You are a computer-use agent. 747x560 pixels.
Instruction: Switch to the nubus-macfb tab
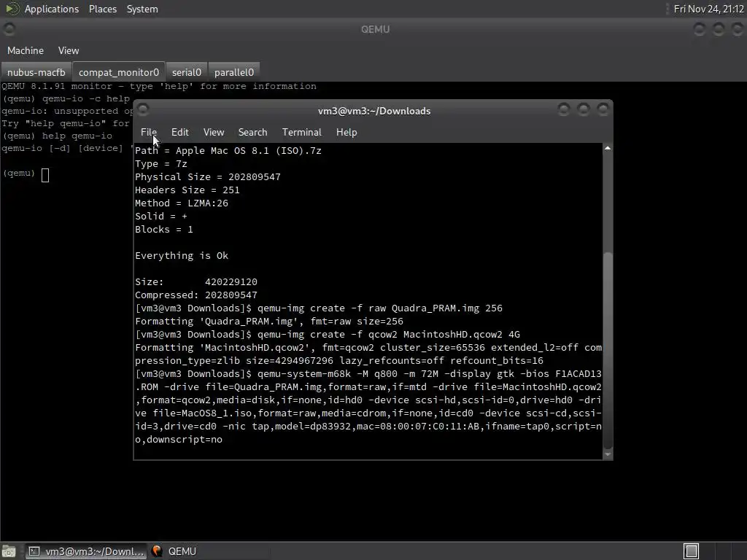click(36, 72)
